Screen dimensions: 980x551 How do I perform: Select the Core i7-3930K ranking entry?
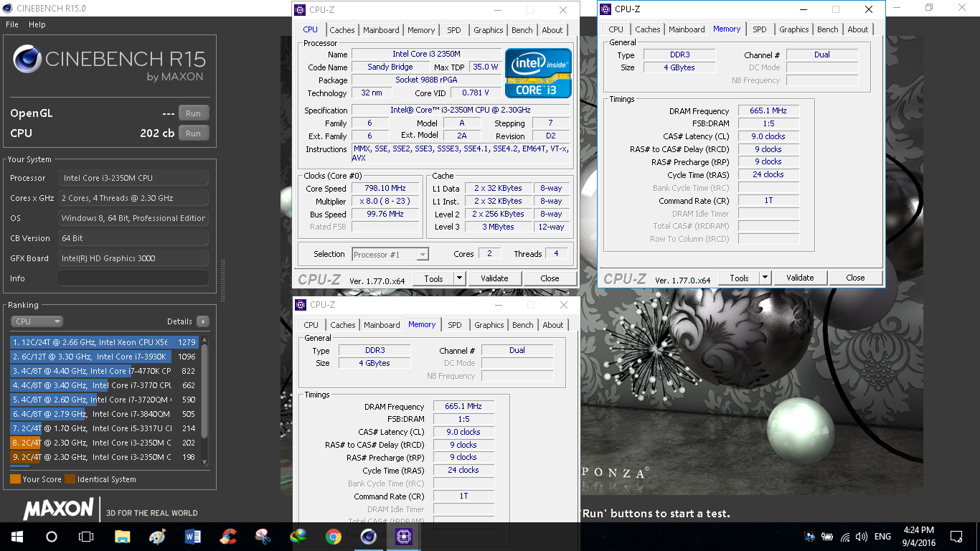pos(104,357)
